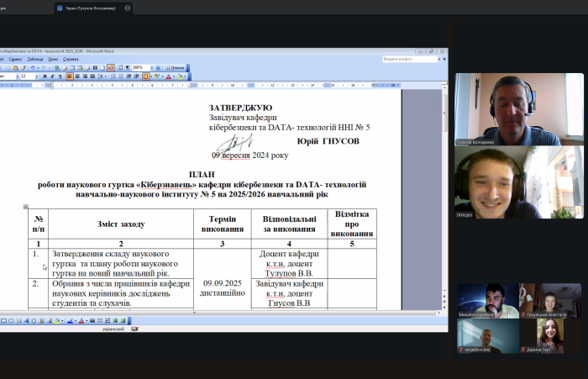Toggle underline formatting in Word toolbar

60,76
